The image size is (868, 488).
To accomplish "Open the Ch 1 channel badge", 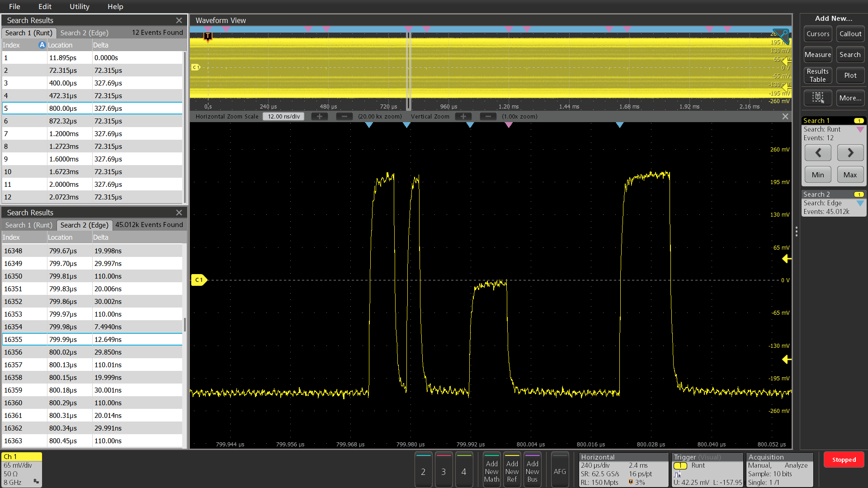I will [x=22, y=469].
